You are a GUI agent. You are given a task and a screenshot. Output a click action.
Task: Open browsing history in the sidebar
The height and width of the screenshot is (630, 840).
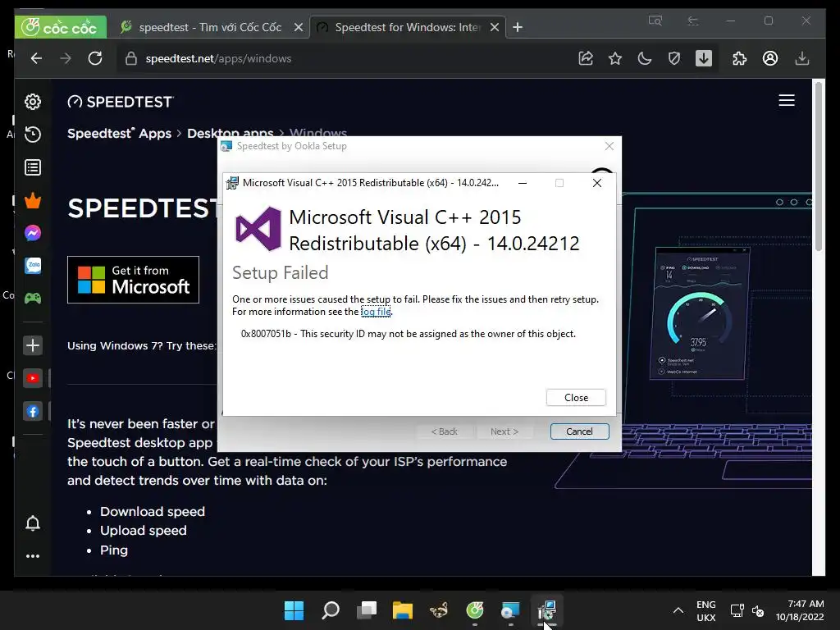(33, 134)
